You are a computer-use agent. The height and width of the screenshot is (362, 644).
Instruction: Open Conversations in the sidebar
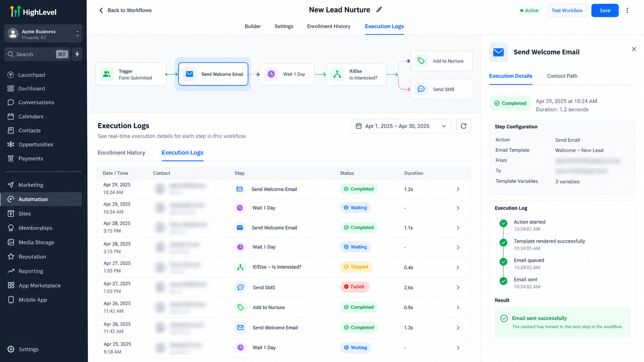[36, 102]
